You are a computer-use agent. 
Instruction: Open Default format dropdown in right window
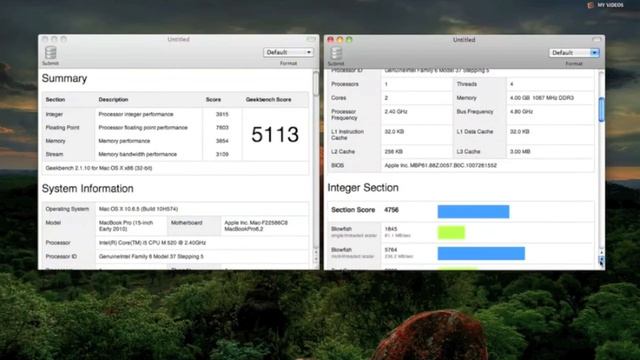[574, 53]
